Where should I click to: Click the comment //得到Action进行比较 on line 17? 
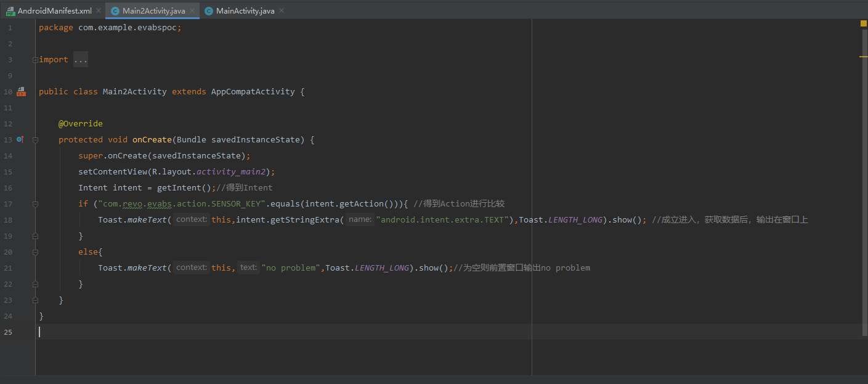pos(459,204)
